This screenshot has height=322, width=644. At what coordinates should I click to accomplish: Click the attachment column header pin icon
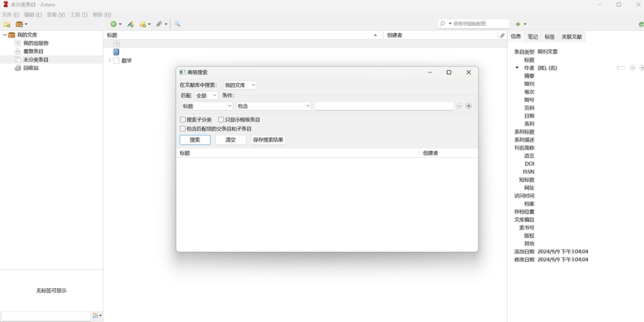coord(502,35)
